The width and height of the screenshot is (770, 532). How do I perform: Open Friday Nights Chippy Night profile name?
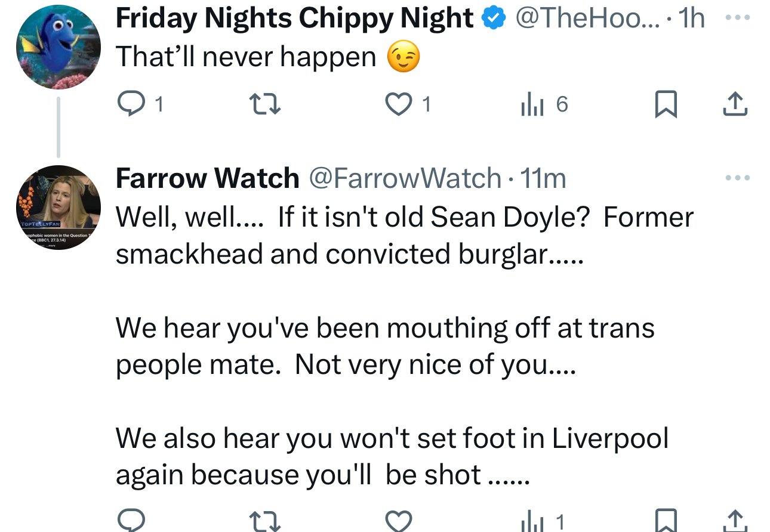(294, 18)
